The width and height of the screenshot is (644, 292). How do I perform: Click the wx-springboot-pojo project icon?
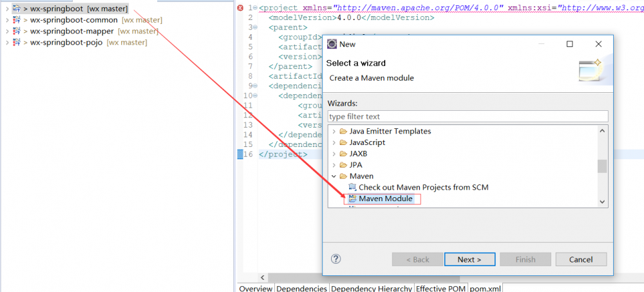17,42
